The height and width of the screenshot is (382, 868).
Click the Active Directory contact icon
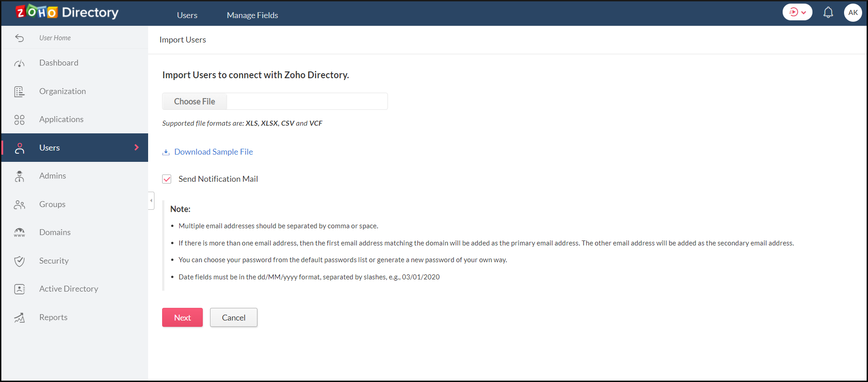[19, 289]
